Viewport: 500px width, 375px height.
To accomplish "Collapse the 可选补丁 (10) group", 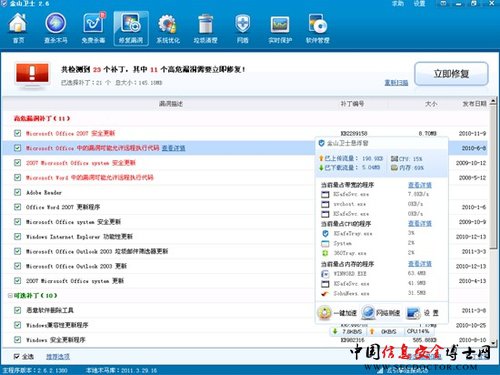I will pyautogui.click(x=10, y=295).
